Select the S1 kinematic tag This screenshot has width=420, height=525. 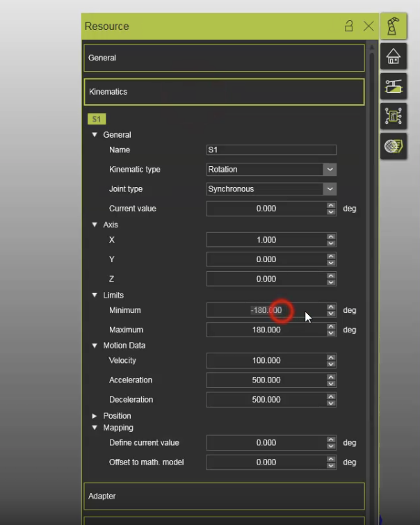[x=96, y=120]
